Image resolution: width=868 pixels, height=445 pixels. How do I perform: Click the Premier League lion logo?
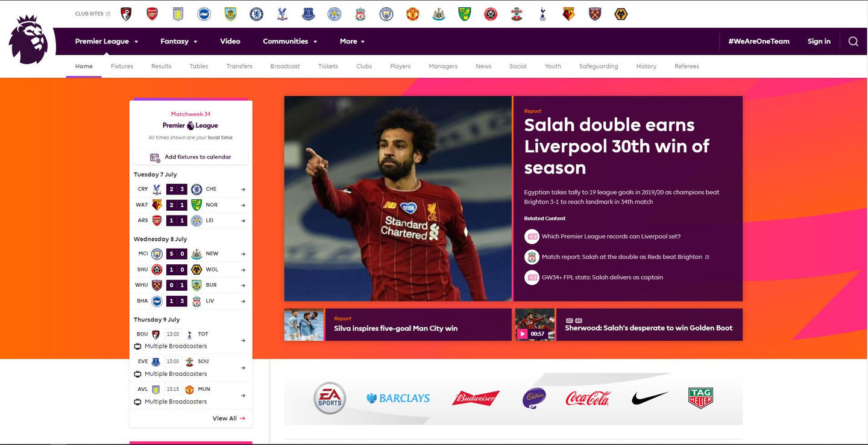click(28, 40)
